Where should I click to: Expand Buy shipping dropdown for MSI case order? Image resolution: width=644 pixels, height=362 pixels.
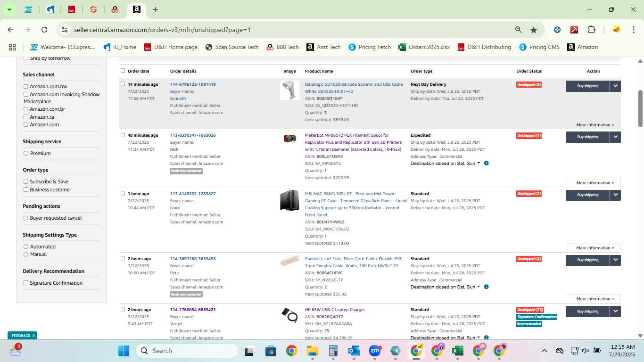[615, 195]
